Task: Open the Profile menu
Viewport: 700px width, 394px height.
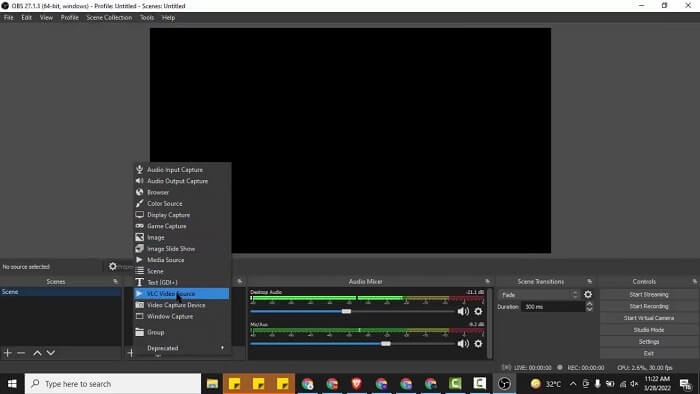Action: (70, 18)
